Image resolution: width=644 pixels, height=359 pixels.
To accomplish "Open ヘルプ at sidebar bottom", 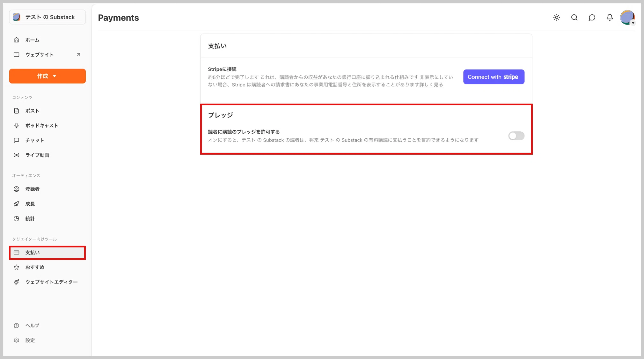I will [48, 326].
